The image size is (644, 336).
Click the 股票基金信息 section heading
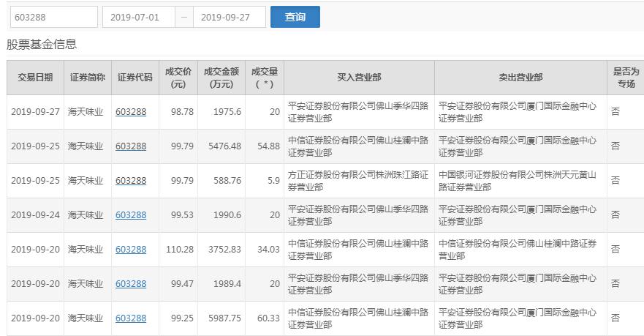click(x=42, y=45)
